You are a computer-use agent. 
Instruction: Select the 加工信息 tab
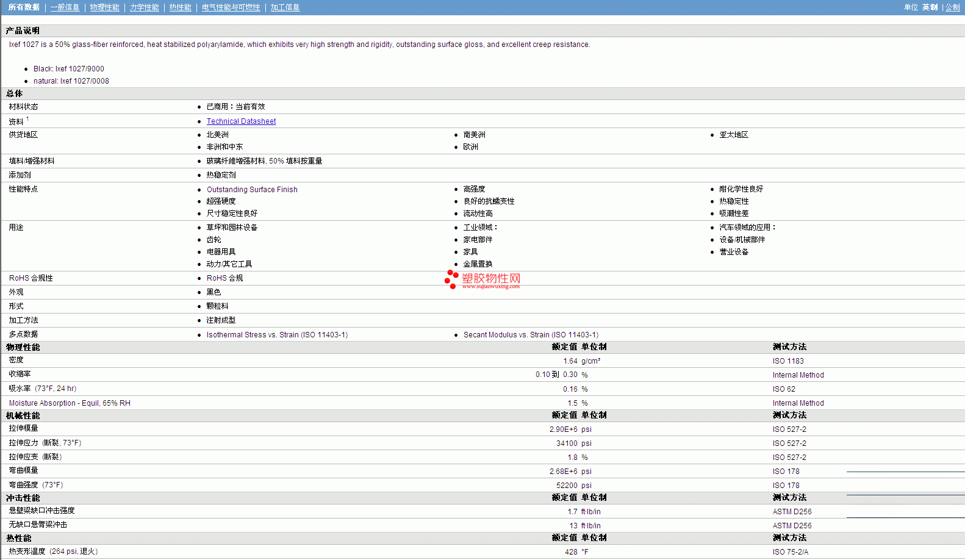[285, 7]
